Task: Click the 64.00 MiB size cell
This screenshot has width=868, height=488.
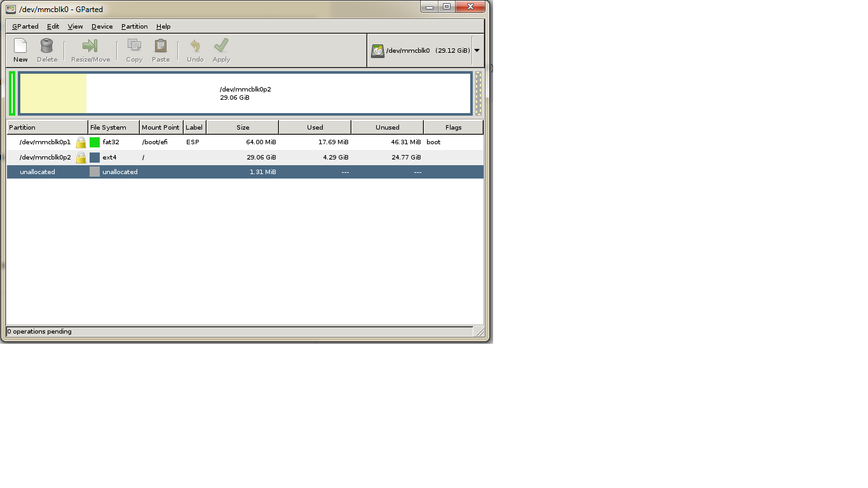Action: pyautogui.click(x=261, y=142)
